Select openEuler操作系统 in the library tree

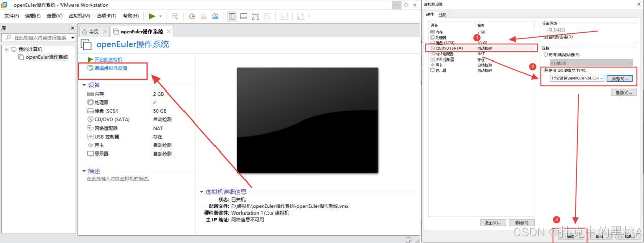47,57
